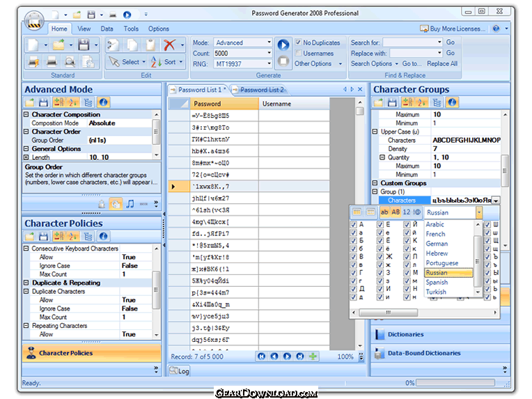This screenshot has height=399, width=532.
Task: Expand the Length property row
Action: click(x=26, y=157)
